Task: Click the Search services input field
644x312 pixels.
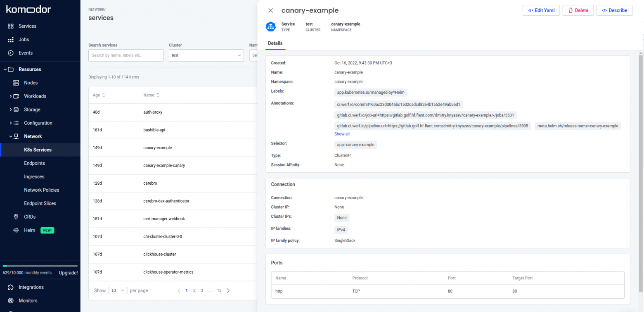Action: (126, 55)
